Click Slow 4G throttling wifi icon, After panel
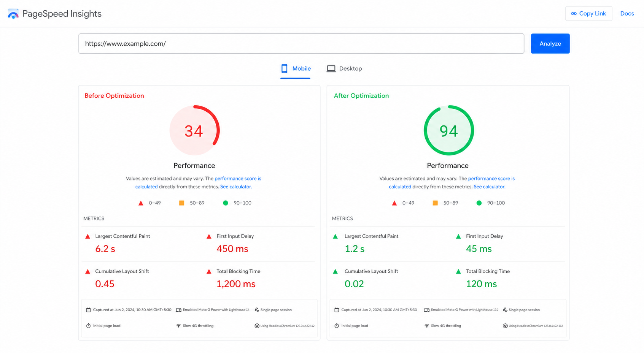644x353 pixels. coord(427,326)
